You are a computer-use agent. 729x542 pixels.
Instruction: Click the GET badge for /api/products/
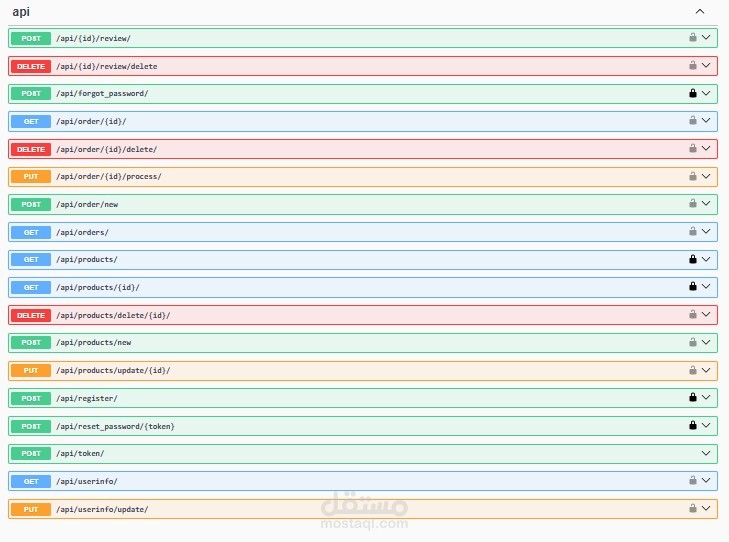(x=31, y=259)
